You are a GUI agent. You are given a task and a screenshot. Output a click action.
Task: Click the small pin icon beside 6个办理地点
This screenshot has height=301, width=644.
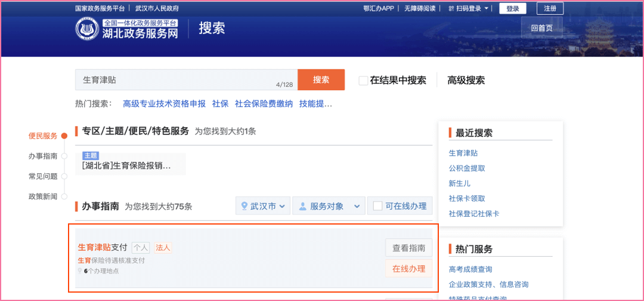pyautogui.click(x=80, y=271)
